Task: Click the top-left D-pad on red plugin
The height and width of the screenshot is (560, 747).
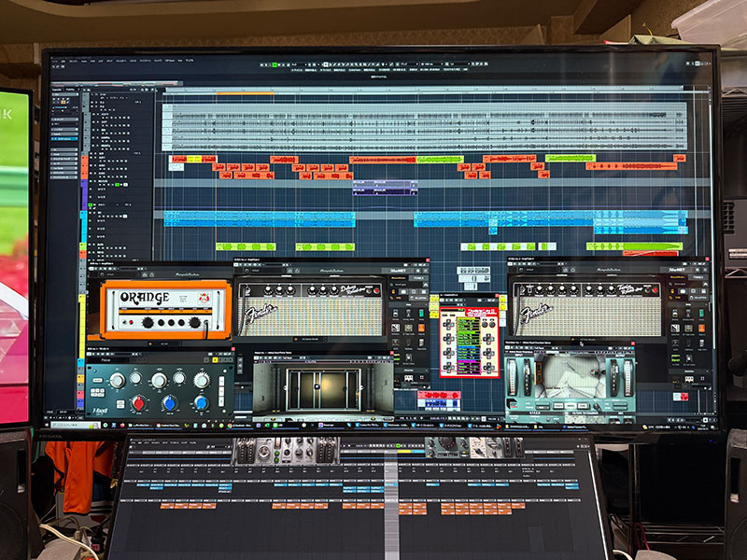Action: [448, 325]
